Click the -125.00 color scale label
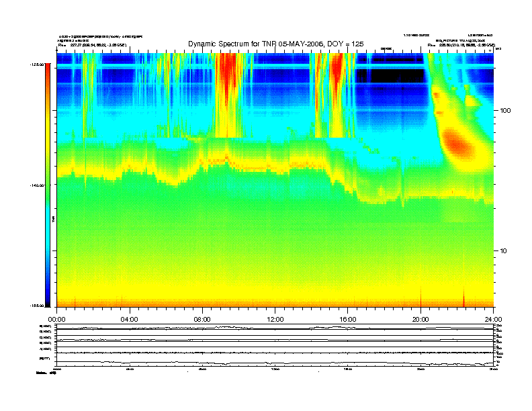The height and width of the screenshot is (411, 532). [37, 64]
